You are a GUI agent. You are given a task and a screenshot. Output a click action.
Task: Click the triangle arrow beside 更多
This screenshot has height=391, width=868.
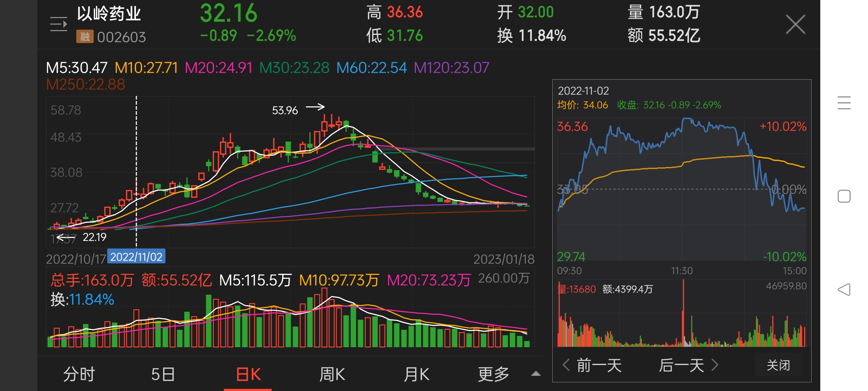(536, 374)
